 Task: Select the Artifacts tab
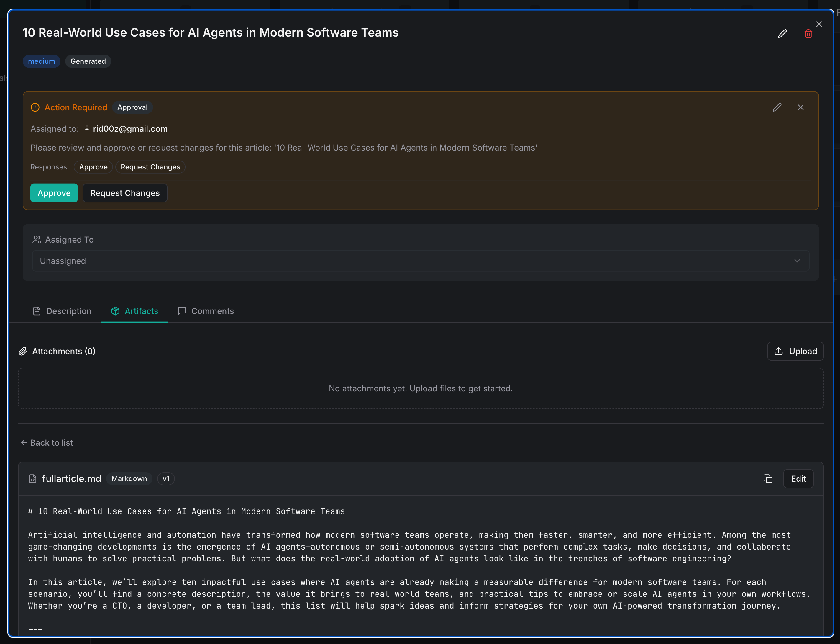[134, 311]
